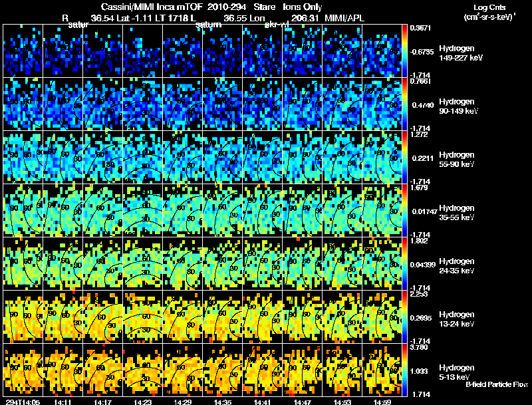Screen dimensions: 532x405
Task: Click the time axis label '294T14:05'
Action: pyautogui.click(x=23, y=402)
